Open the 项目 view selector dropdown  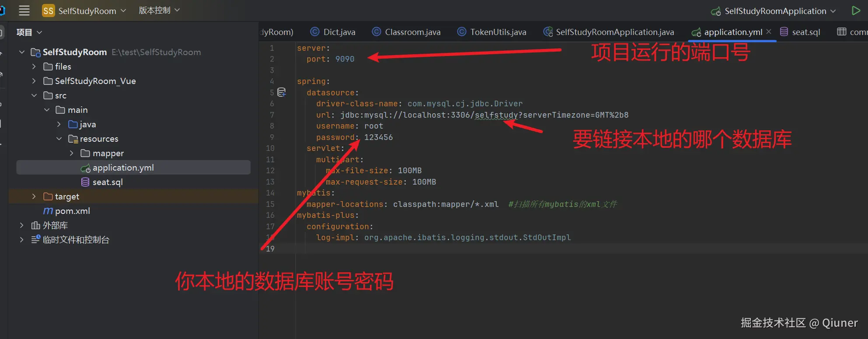(x=29, y=32)
